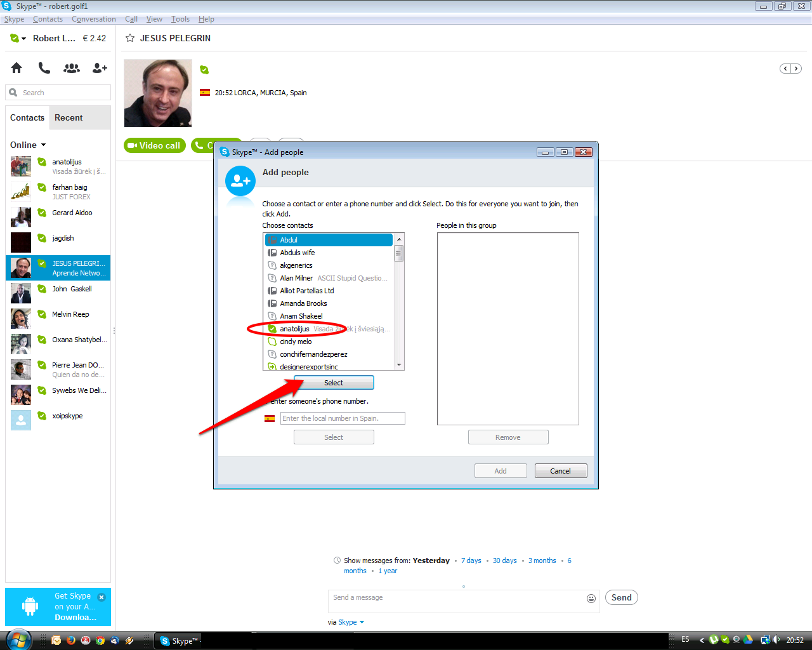
Task: Choose Anam Shakeel in list
Action: 329,316
